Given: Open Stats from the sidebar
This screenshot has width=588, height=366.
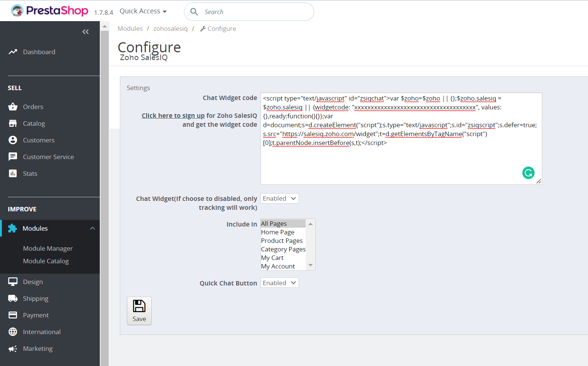Looking at the screenshot, I should 30,174.
